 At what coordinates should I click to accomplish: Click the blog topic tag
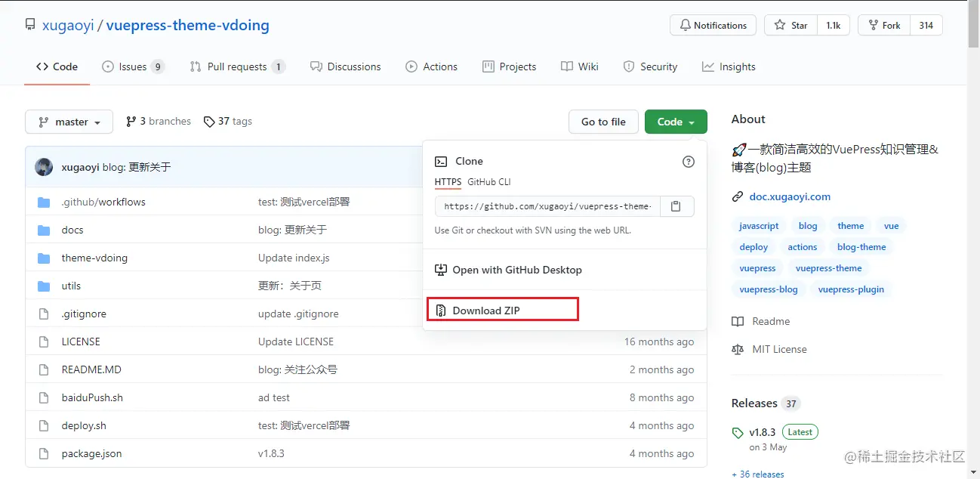click(x=808, y=226)
